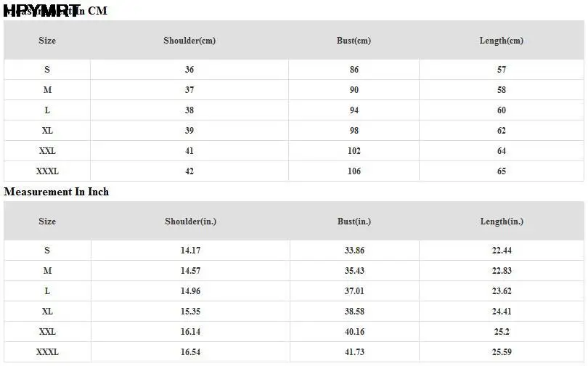Click the length value 25.2 cell

click(502, 332)
